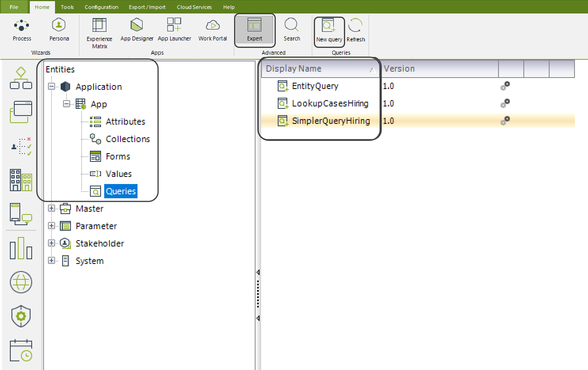
Task: Select the Attributes tree item
Action: click(x=125, y=121)
